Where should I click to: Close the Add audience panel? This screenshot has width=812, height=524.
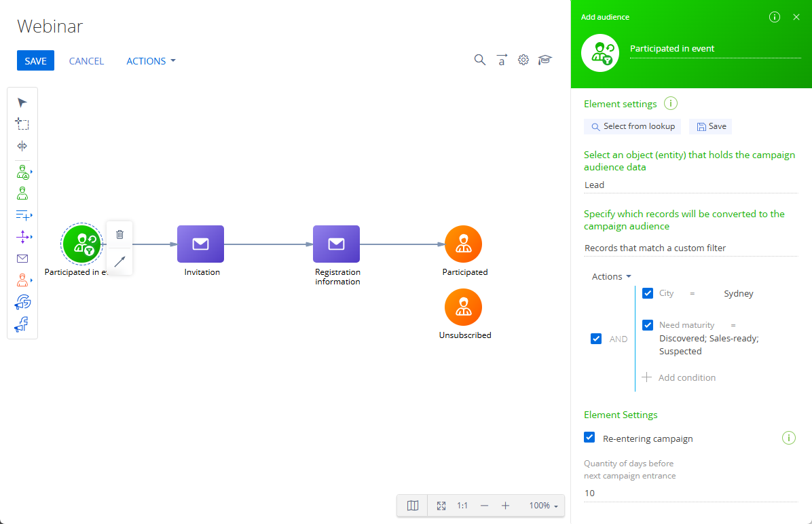click(x=796, y=17)
